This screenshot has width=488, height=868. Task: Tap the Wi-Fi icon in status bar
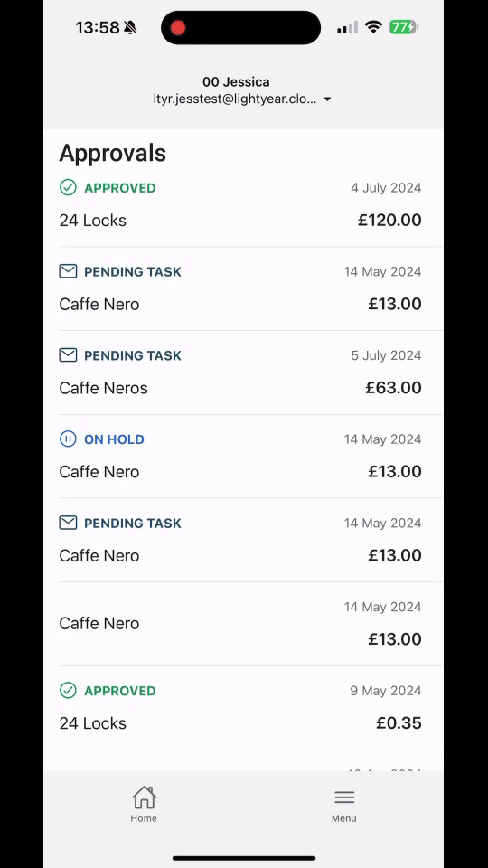[x=374, y=27]
